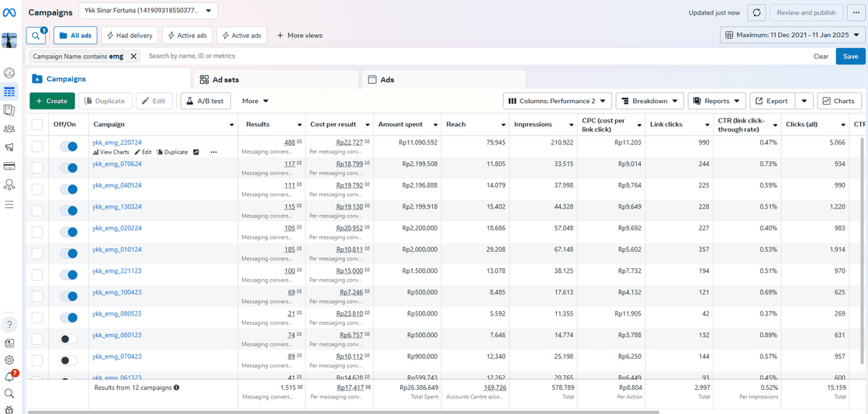Open Notifications bell with 7 badge

9,377
